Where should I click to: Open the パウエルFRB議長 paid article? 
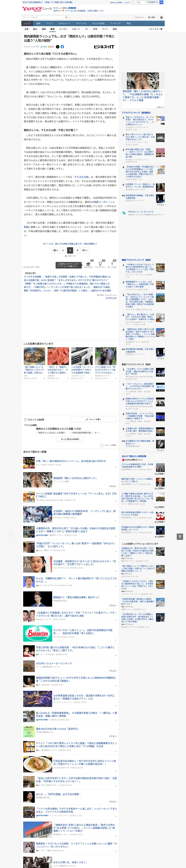pyautogui.click(x=137, y=466)
